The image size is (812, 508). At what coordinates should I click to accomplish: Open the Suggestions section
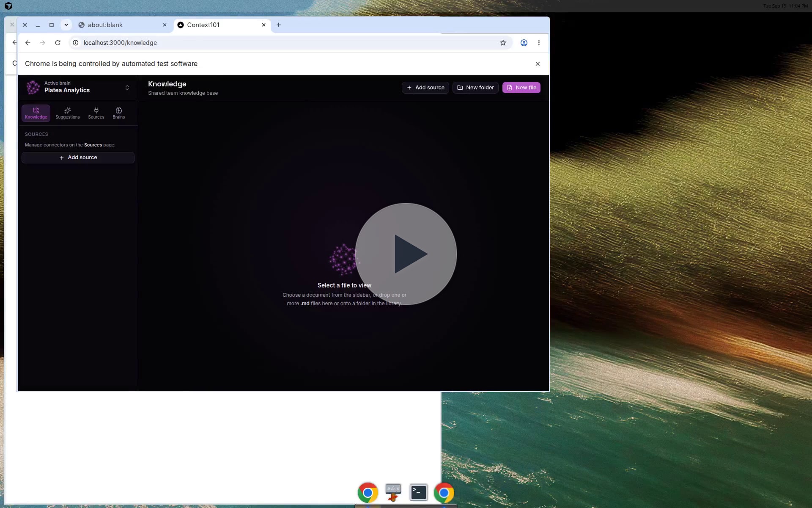point(68,113)
